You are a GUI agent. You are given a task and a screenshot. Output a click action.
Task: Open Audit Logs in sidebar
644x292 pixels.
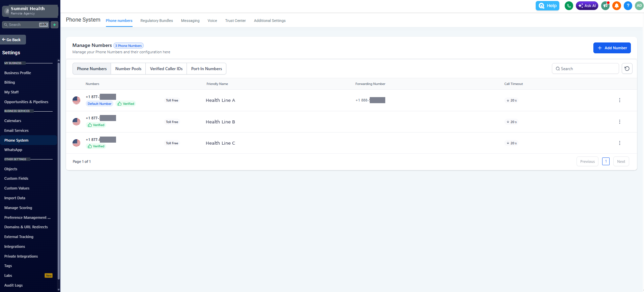tap(13, 285)
